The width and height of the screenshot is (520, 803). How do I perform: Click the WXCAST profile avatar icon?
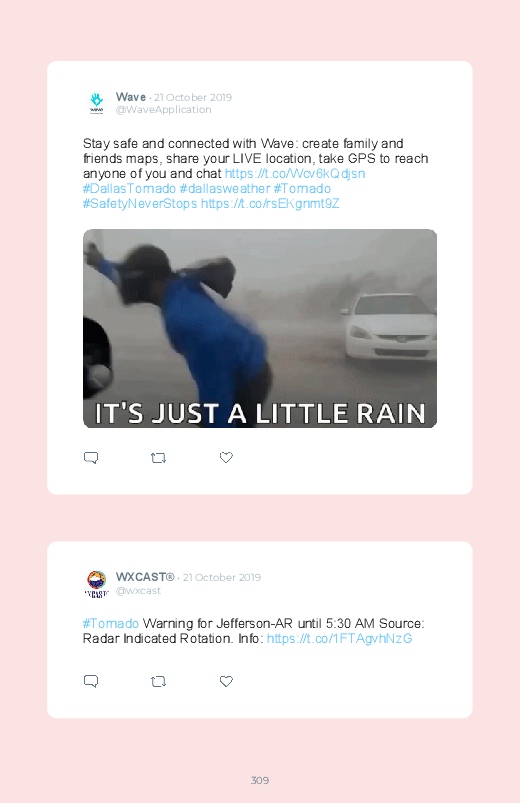point(97,583)
